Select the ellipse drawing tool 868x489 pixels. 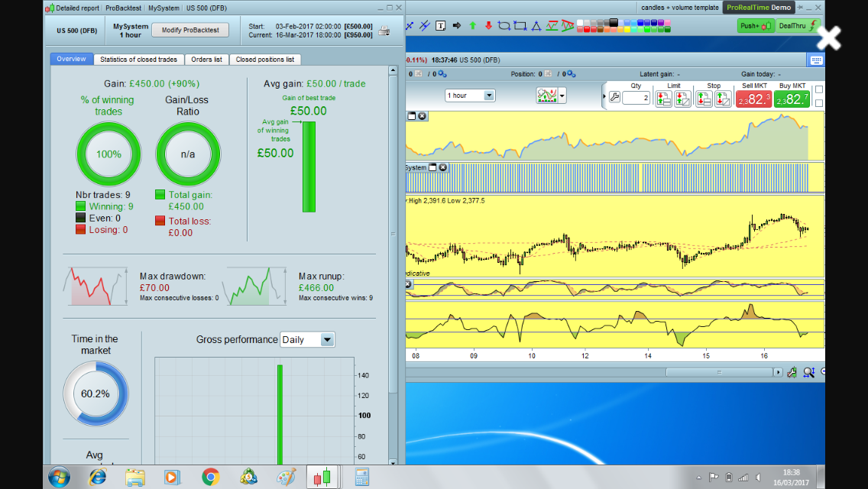504,25
